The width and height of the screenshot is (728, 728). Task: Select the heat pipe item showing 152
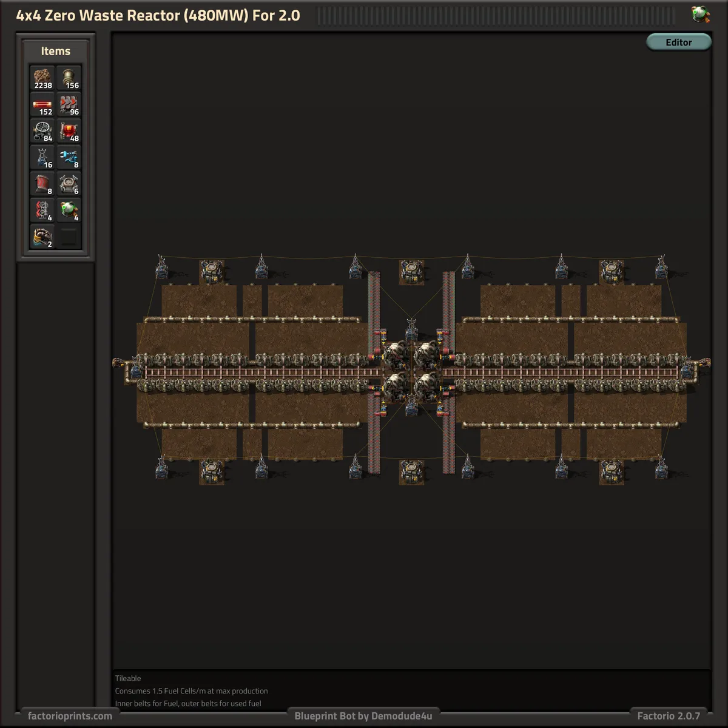pyautogui.click(x=42, y=105)
